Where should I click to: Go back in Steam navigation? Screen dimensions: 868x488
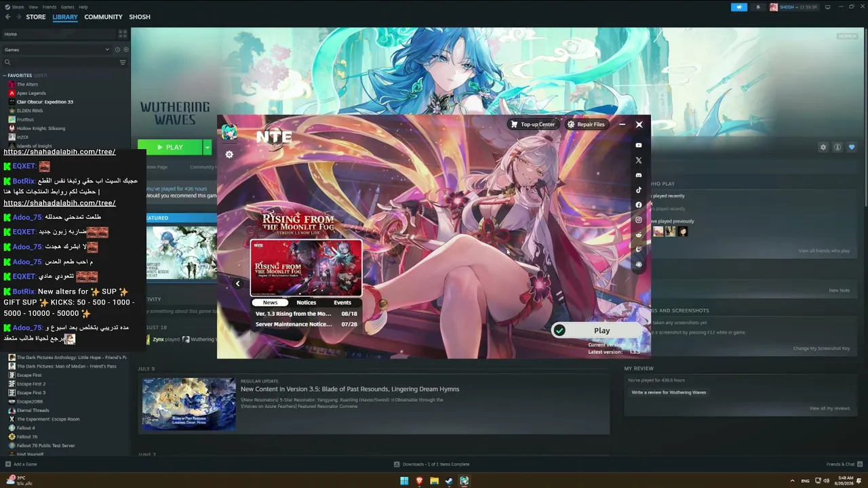click(8, 17)
